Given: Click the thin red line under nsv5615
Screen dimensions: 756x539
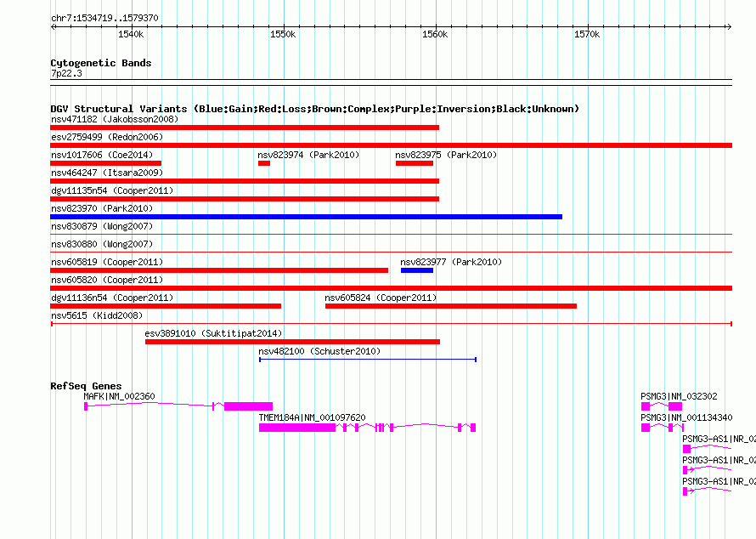Looking at the screenshot, I should point(392,323).
